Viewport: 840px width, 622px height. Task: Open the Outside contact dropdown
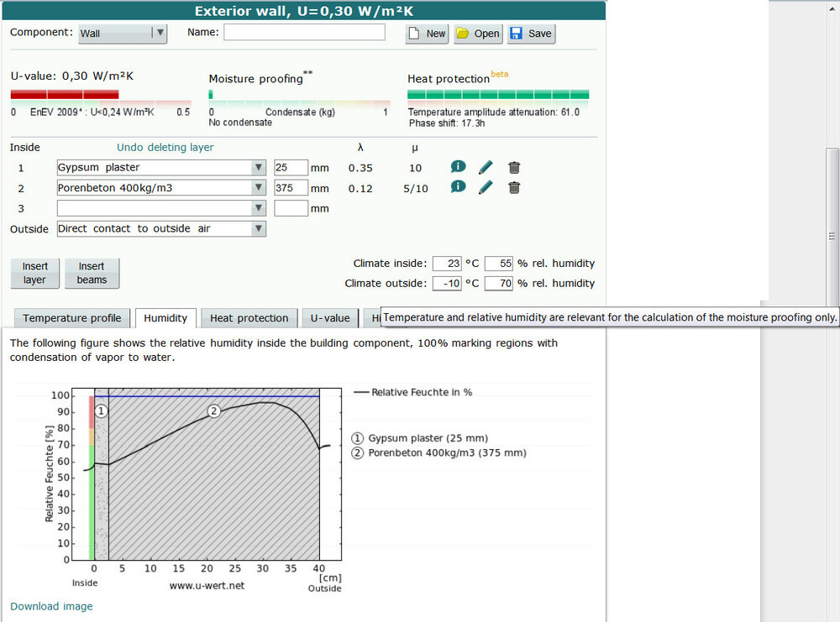pyautogui.click(x=258, y=228)
